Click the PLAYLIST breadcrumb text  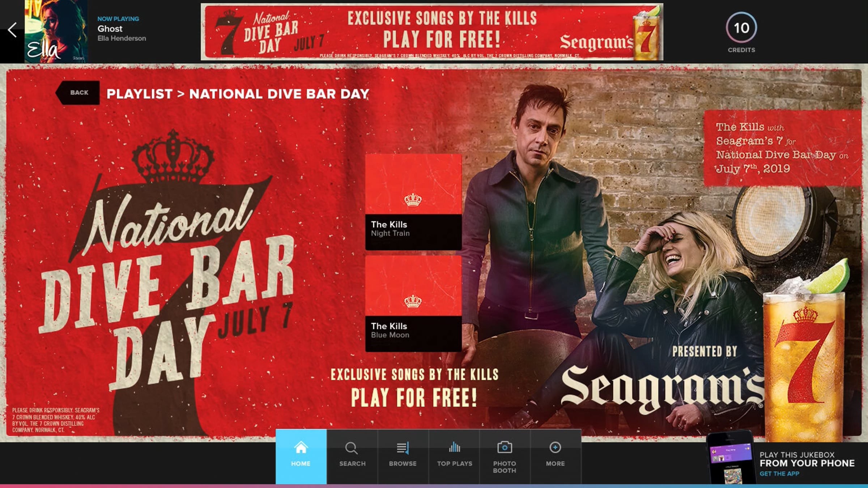tap(140, 94)
